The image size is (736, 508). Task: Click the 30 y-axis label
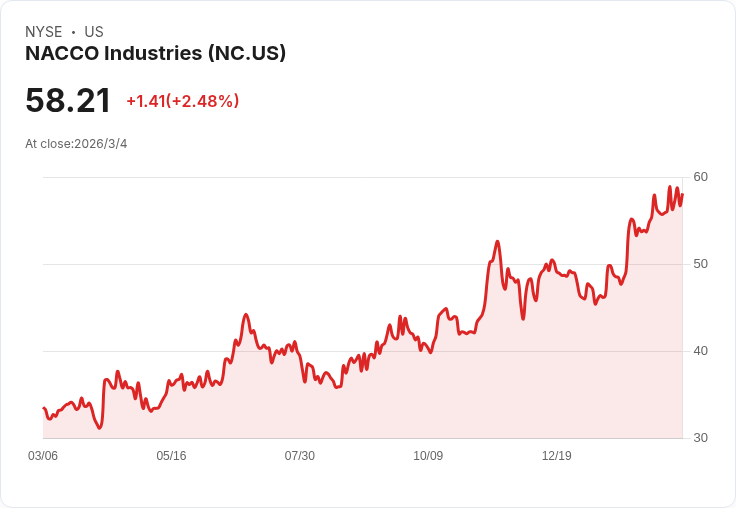pyautogui.click(x=700, y=438)
